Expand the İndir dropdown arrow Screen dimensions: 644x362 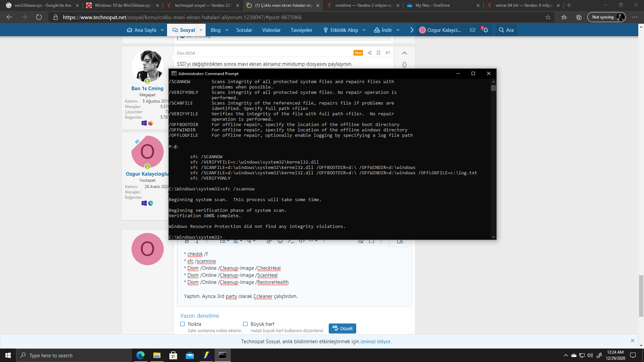tap(398, 30)
